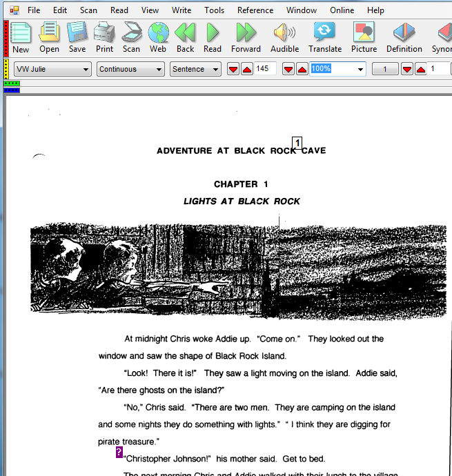Click the page number button showing 1
This screenshot has width=452, height=476.
pos(385,69)
